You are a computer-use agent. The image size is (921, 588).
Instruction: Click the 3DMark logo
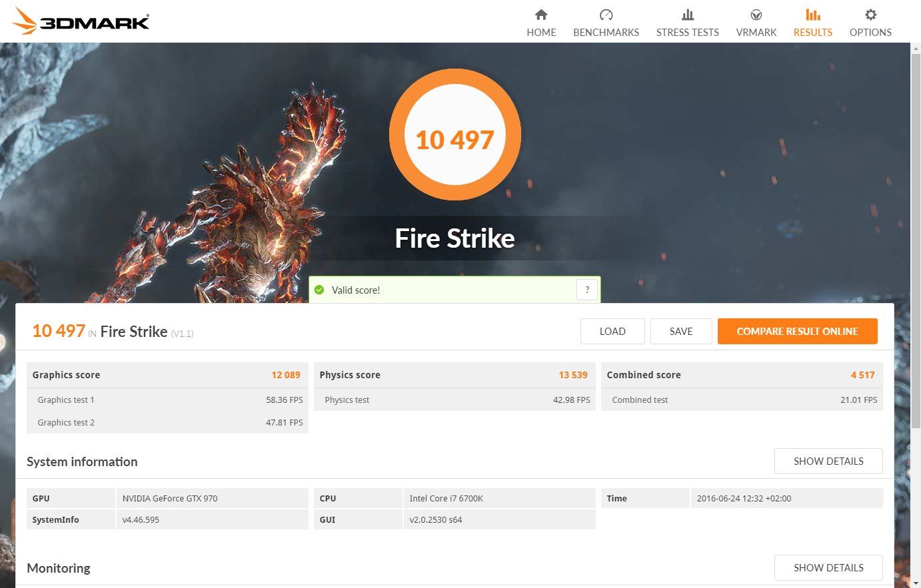[81, 21]
